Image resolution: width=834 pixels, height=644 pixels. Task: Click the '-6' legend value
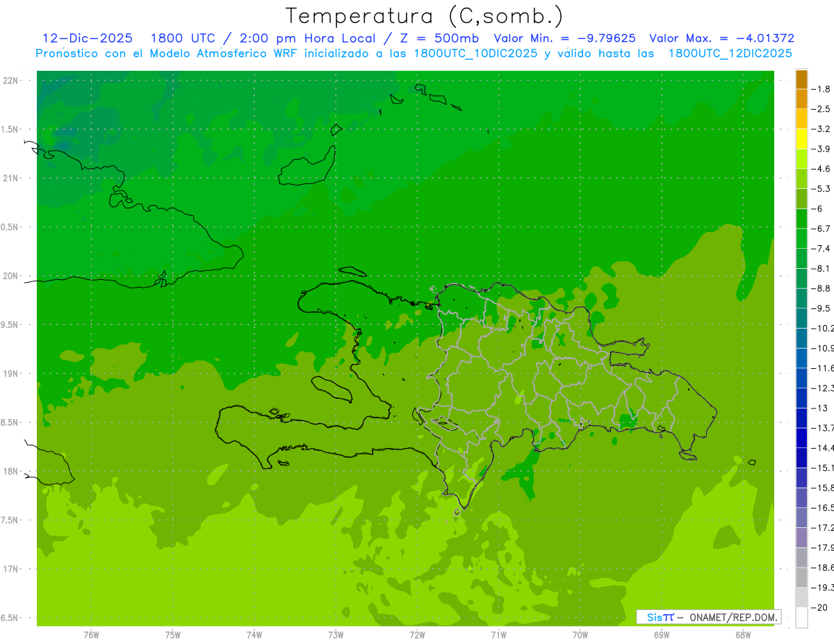tap(819, 208)
